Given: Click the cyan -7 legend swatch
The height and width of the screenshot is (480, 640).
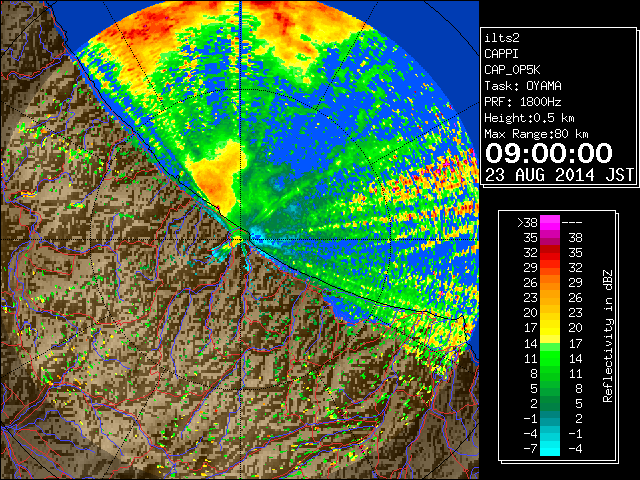Looking at the screenshot, I should click(x=550, y=448).
